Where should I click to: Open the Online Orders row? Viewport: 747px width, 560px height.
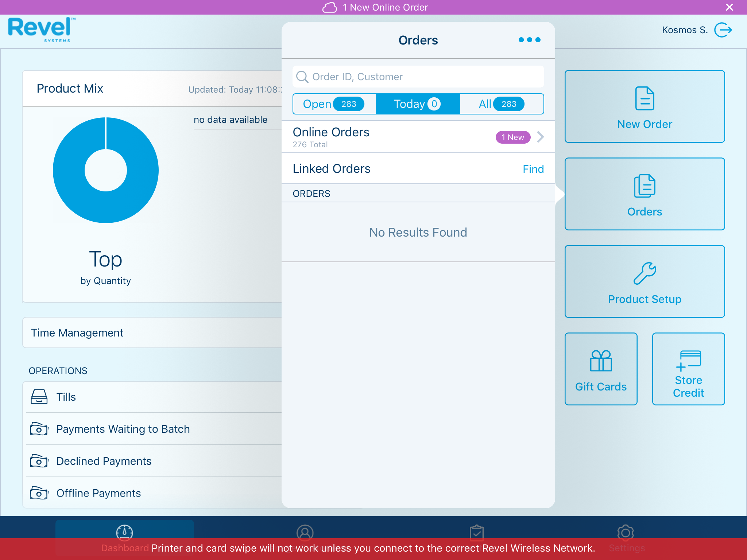(x=418, y=137)
